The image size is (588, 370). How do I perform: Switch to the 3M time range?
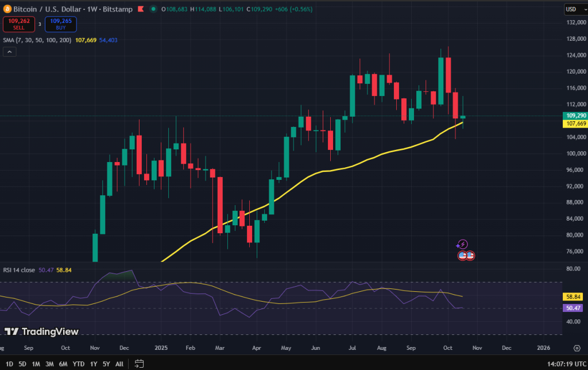(49, 364)
